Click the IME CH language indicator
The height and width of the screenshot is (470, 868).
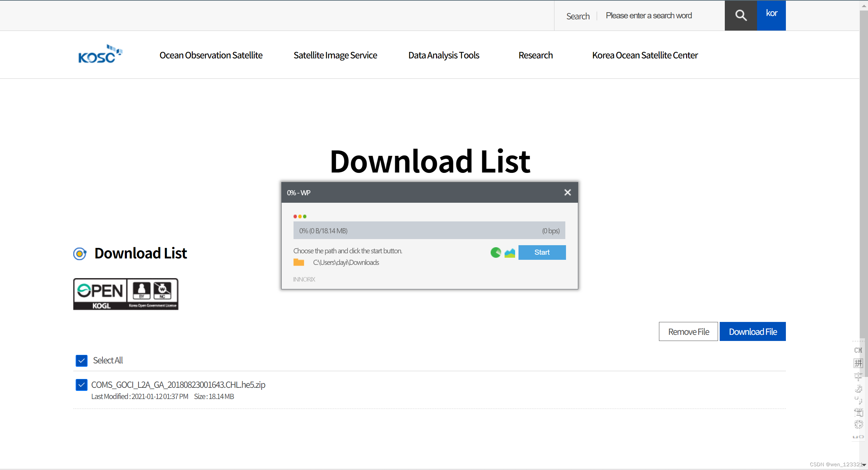(x=858, y=350)
